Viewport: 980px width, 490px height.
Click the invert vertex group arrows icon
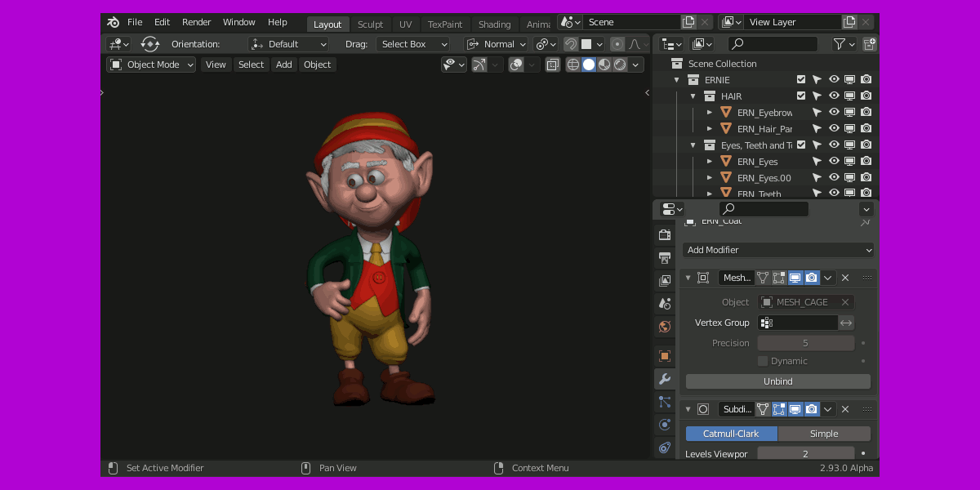[846, 323]
